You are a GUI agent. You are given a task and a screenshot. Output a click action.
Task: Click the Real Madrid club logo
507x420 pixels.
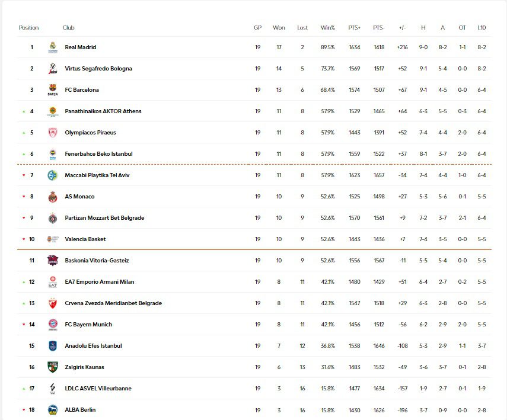52,47
